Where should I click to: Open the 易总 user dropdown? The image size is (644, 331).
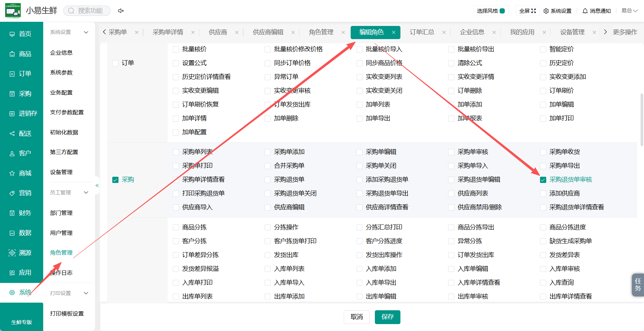(629, 11)
